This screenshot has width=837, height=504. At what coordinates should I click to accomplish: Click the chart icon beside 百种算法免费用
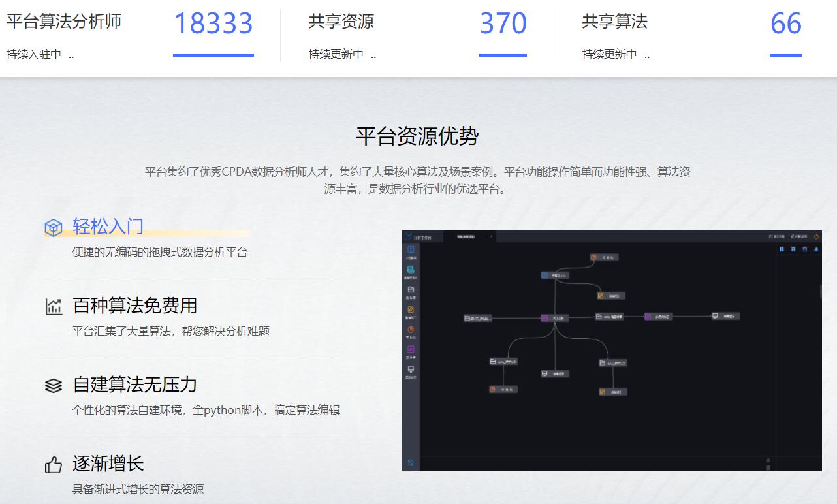pos(54,306)
